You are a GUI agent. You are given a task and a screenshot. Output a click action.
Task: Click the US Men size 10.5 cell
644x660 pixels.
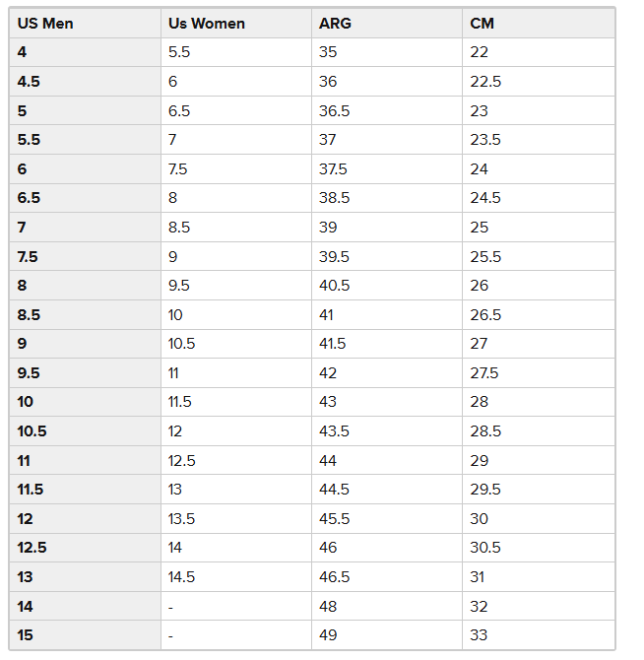[x=32, y=431]
